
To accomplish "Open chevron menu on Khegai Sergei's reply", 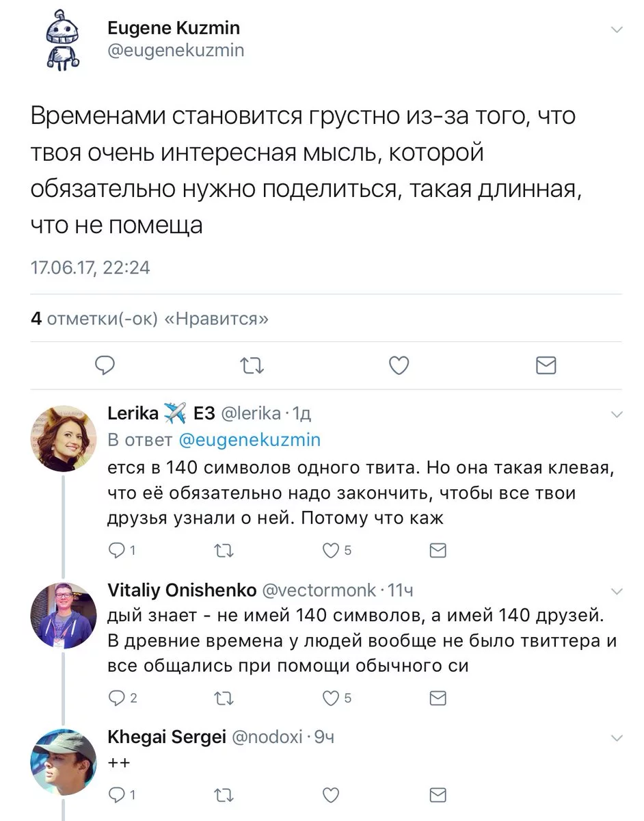I will click(x=616, y=738).
